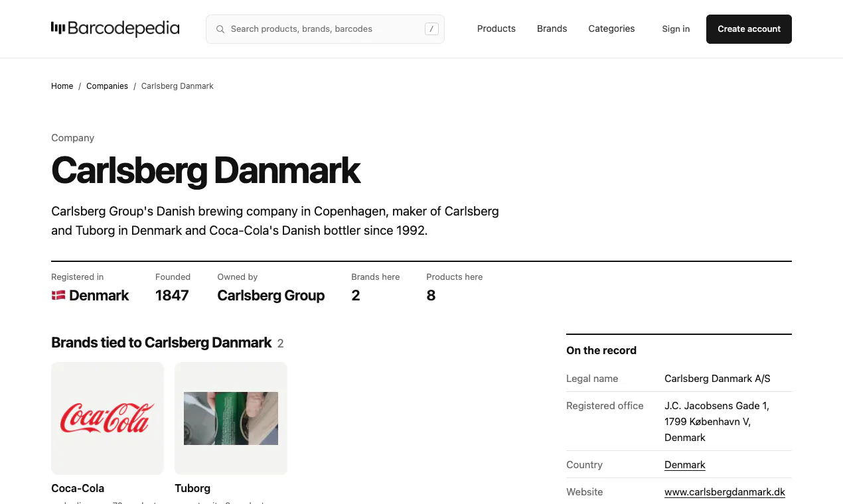Click the Tuborg brand name
The image size is (843, 504).
click(192, 488)
